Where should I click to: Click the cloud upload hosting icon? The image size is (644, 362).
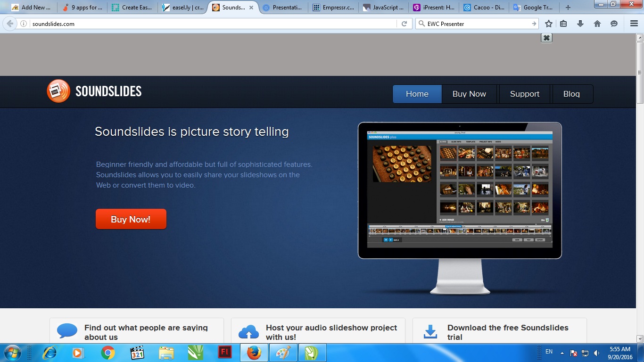248,332
